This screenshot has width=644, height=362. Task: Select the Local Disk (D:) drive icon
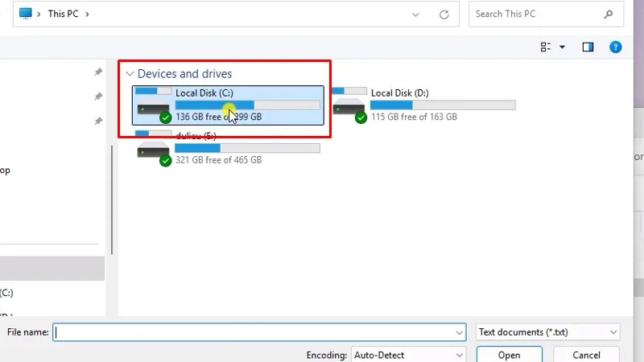point(349,105)
